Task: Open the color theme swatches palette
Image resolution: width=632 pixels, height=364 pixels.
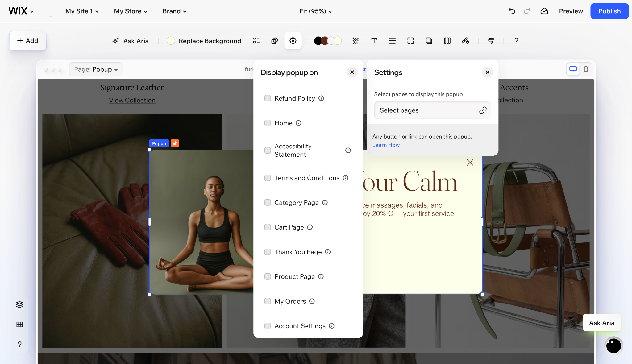Action: 328,41
